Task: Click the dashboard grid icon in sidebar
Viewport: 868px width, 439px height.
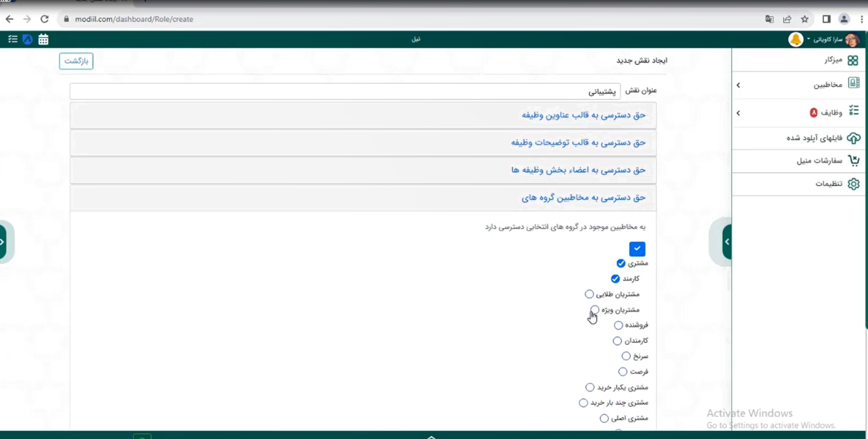Action: point(852,60)
